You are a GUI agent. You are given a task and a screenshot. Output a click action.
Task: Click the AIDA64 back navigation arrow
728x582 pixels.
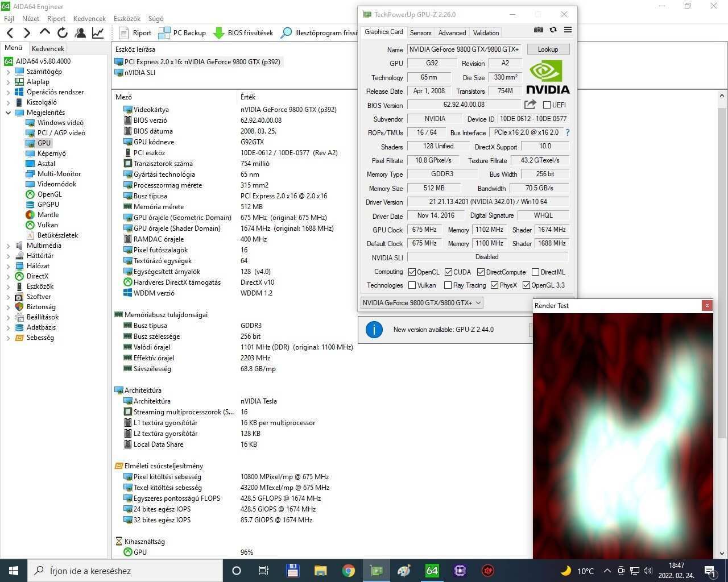[x=10, y=33]
